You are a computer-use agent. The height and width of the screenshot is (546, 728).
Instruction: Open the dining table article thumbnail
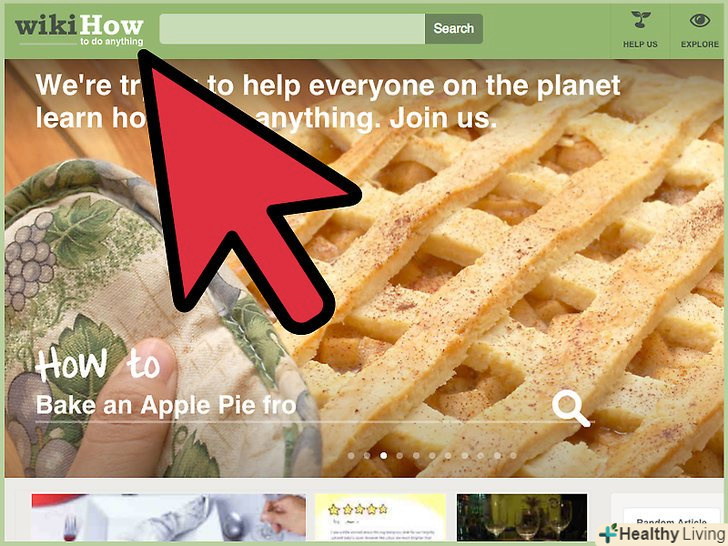[169, 517]
